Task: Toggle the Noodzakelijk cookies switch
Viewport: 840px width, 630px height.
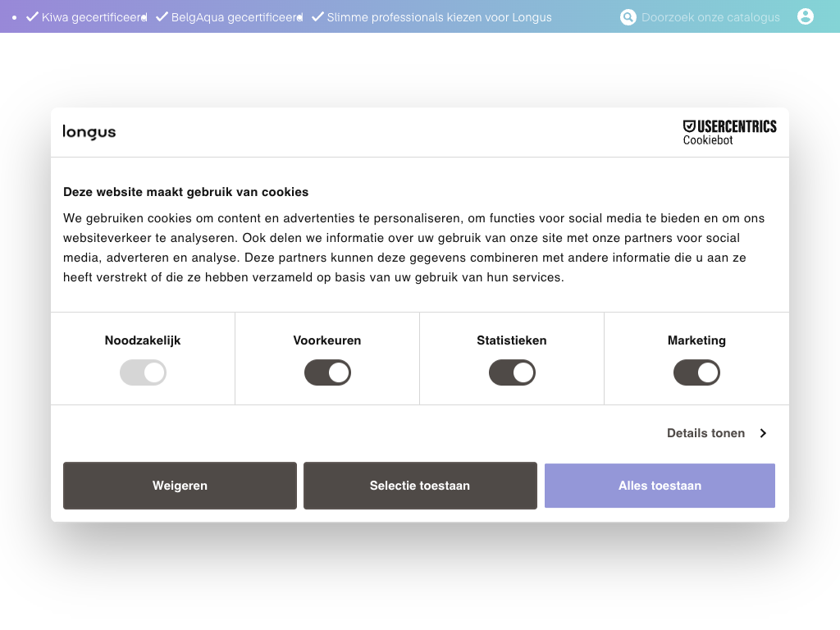Action: point(143,373)
